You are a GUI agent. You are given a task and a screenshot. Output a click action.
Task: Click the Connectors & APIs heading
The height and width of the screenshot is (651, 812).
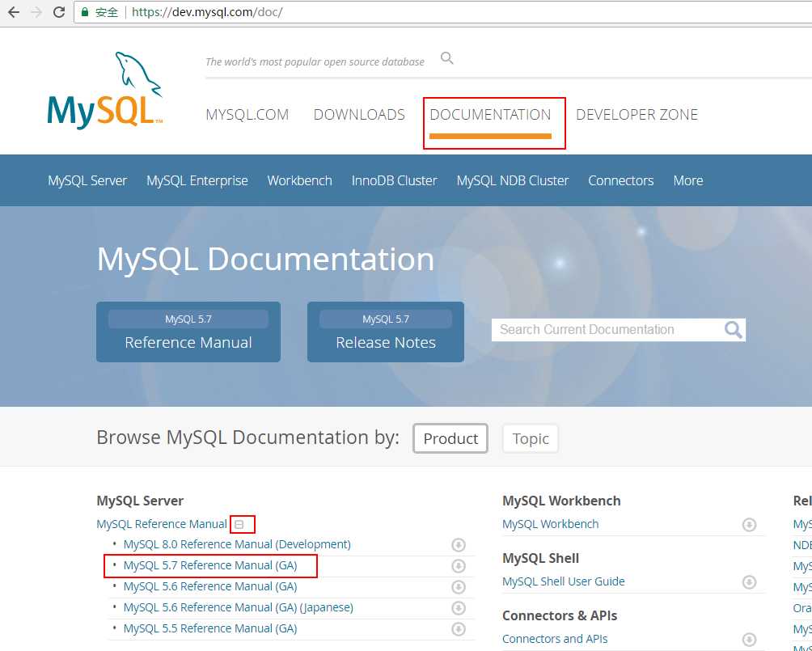(560, 615)
